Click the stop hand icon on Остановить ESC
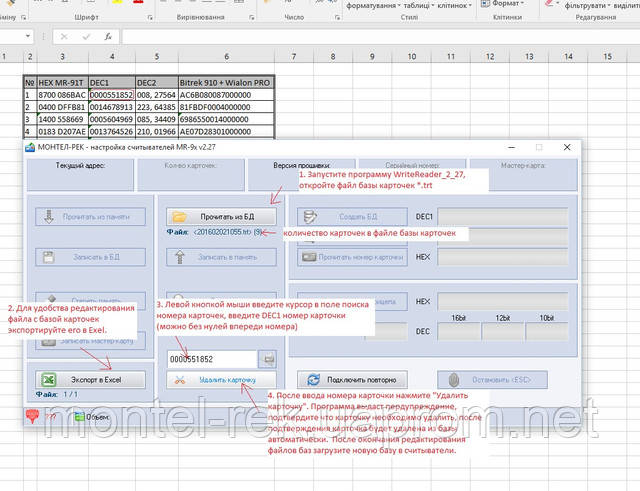The height and width of the screenshot is (491, 640). click(x=453, y=380)
